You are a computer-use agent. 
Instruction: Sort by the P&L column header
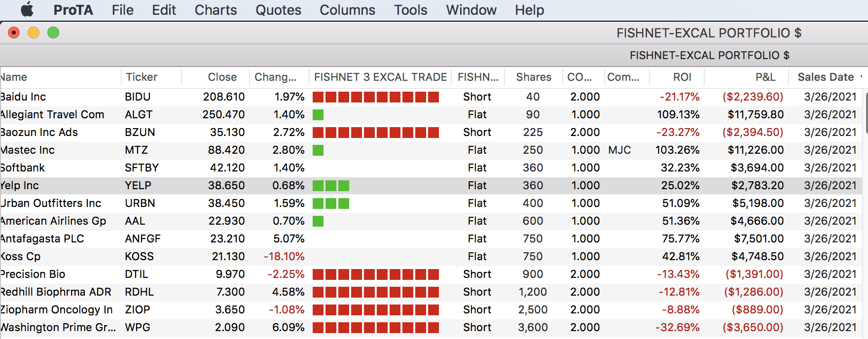(765, 77)
